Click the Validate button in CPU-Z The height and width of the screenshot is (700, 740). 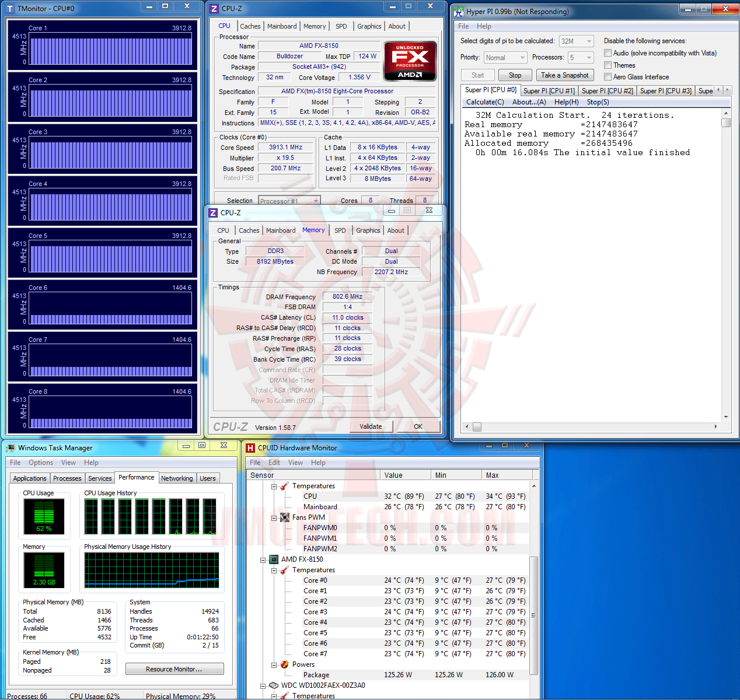pyautogui.click(x=371, y=426)
